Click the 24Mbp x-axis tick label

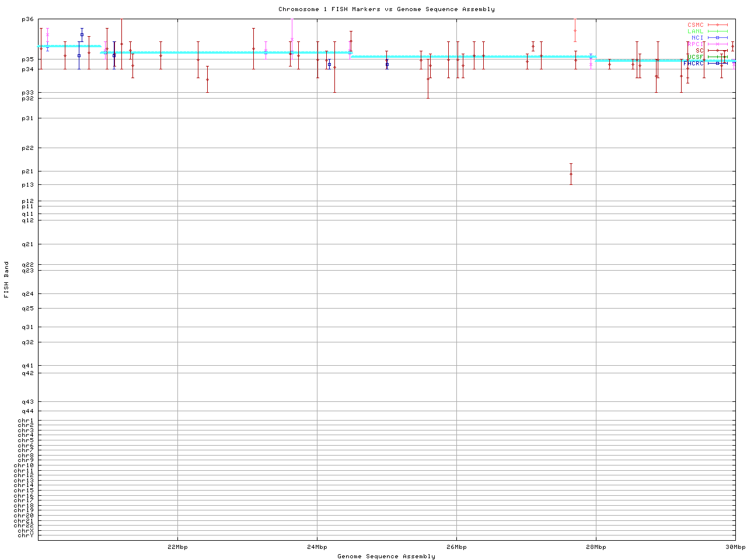pyautogui.click(x=317, y=547)
